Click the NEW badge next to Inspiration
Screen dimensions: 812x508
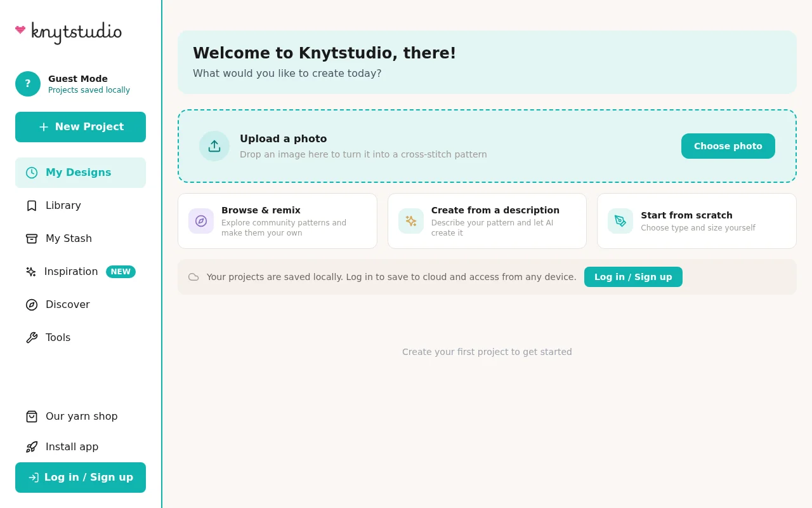coord(121,272)
